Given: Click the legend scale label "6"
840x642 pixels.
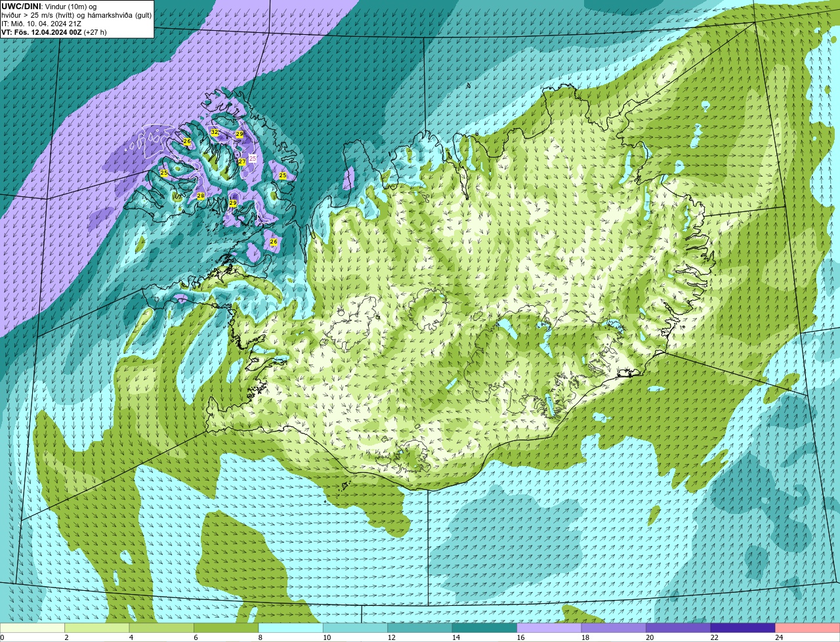Looking at the screenshot, I should 196,637.
